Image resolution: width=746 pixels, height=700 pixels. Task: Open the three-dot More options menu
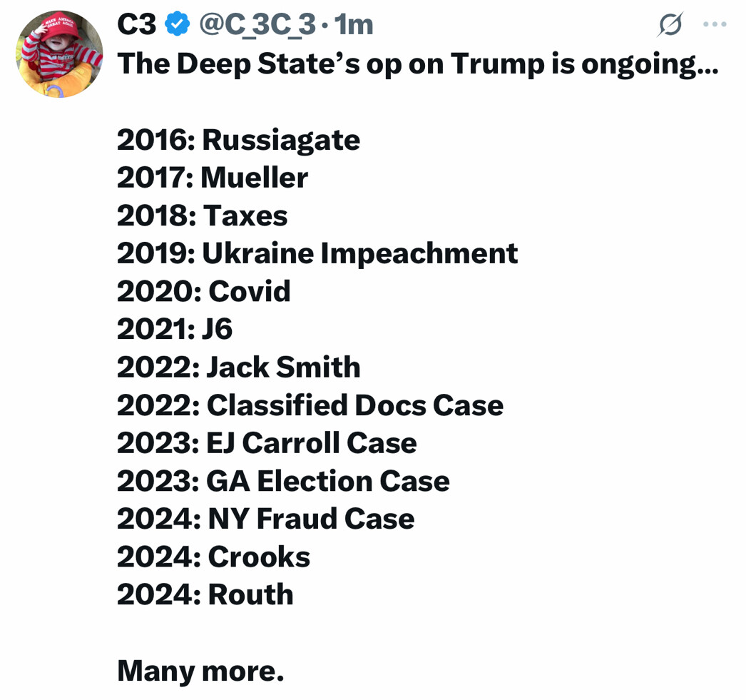click(x=715, y=25)
